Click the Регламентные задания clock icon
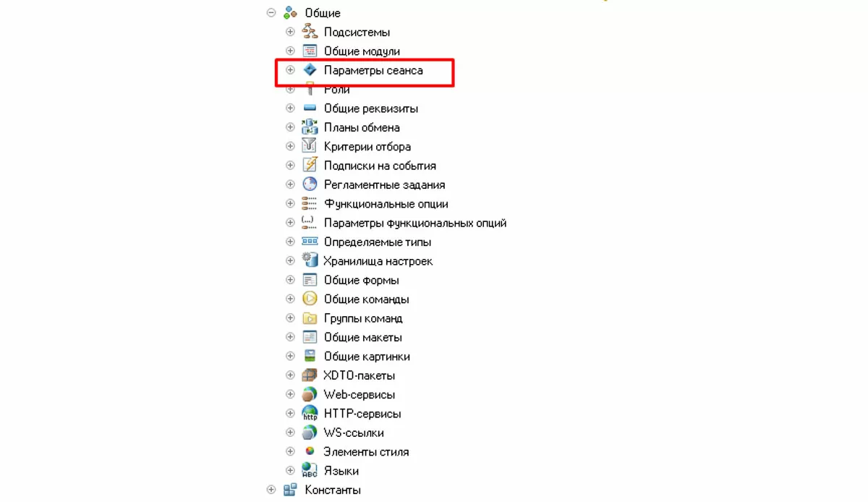The image size is (868, 502). tap(310, 184)
